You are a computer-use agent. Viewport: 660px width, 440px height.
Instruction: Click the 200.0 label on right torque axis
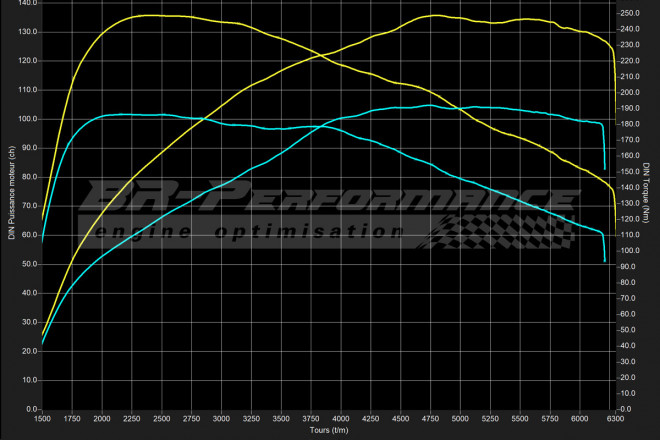(x=630, y=93)
